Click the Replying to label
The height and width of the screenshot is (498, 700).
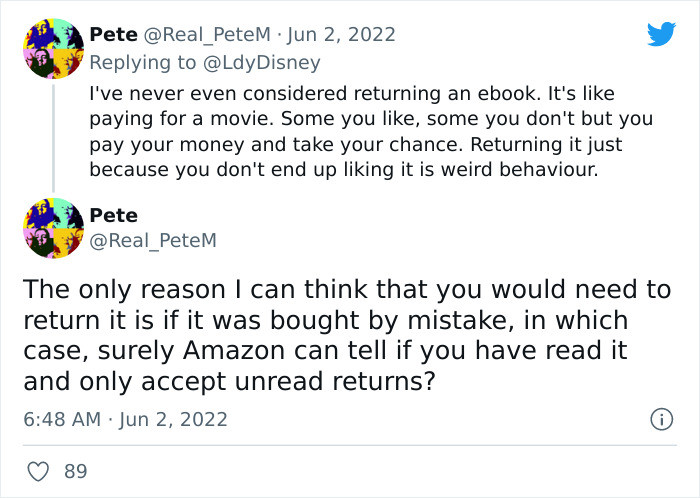[x=143, y=62]
